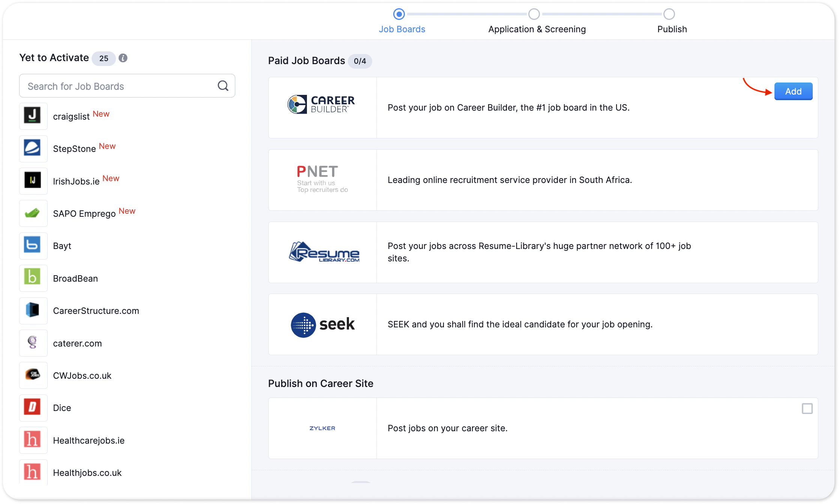Click the SEEK job board logo
Viewport: 839px width, 504px height.
tap(323, 324)
